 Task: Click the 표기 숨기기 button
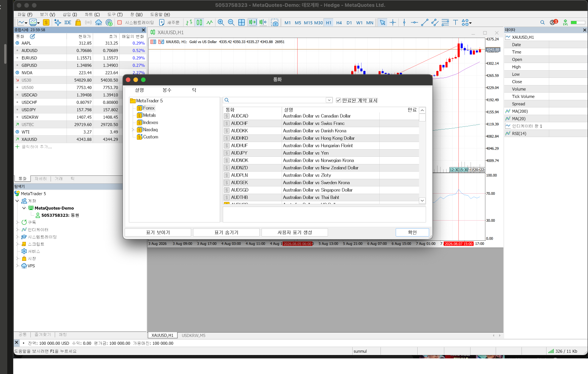tap(226, 232)
